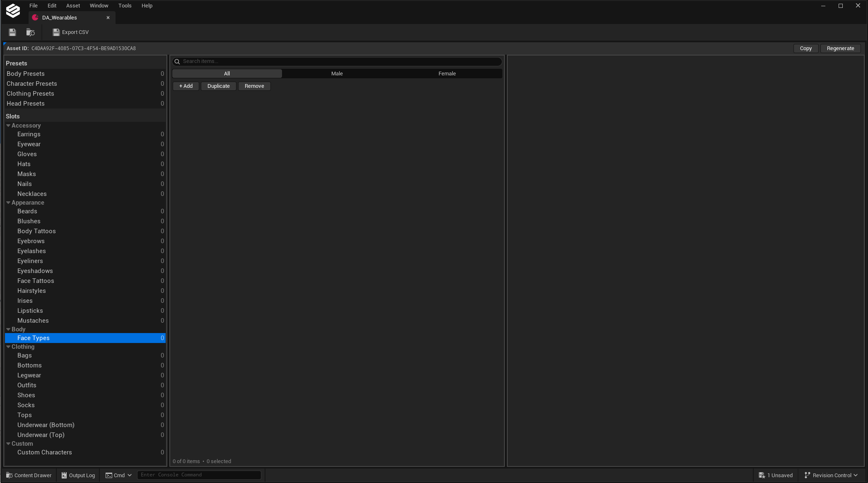The image size is (868, 483).
Task: Open the File menu
Action: tap(34, 6)
